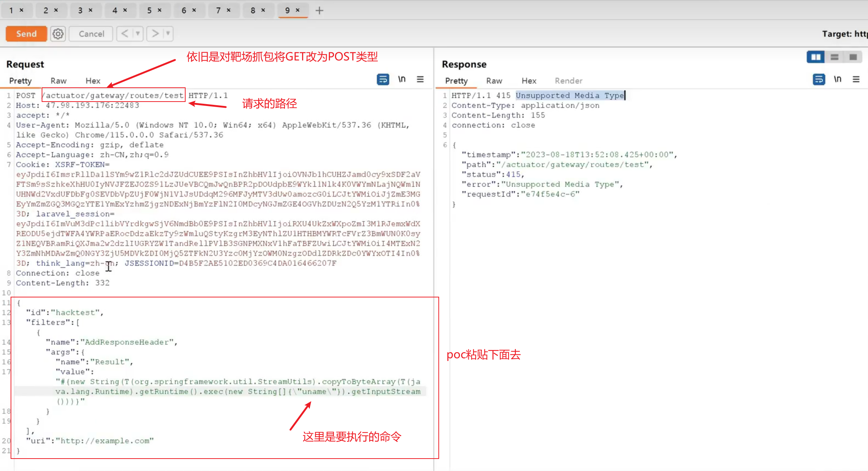
Task: Expand the history forward dropdown arrow
Action: (x=168, y=34)
